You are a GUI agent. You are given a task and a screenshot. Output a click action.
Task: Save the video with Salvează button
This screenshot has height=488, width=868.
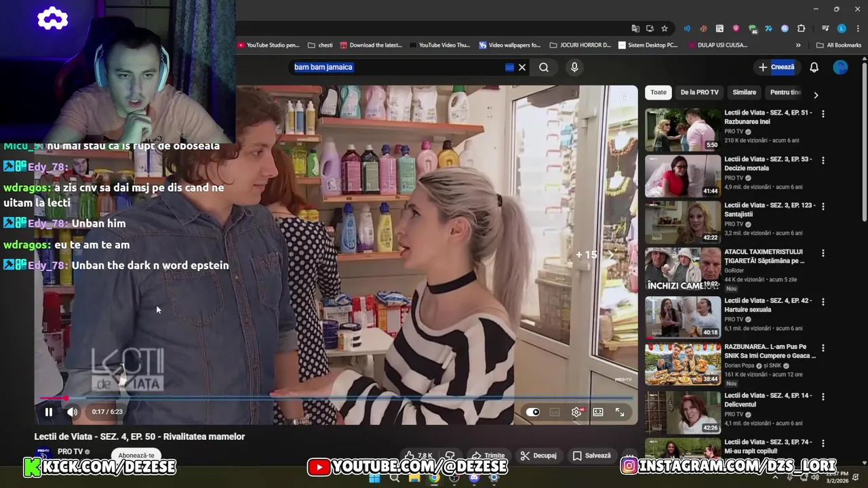tap(591, 455)
